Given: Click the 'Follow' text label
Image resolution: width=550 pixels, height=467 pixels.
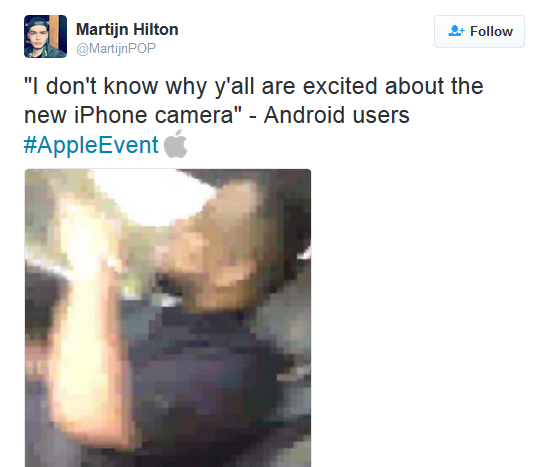Looking at the screenshot, I should click(x=491, y=31).
